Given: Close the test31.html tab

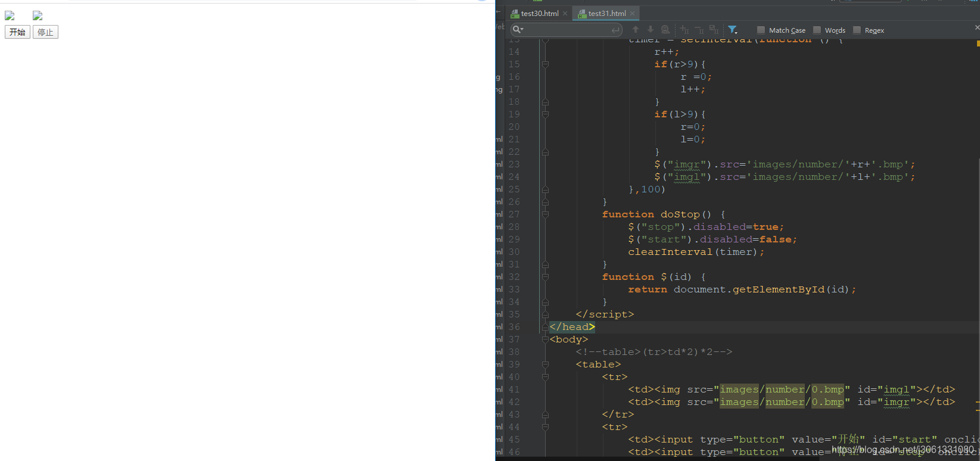Looking at the screenshot, I should pos(633,14).
